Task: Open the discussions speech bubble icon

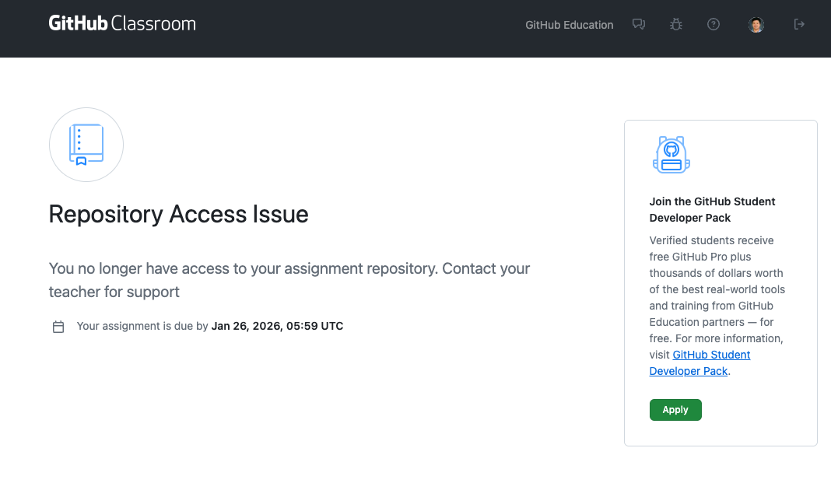Action: click(639, 24)
